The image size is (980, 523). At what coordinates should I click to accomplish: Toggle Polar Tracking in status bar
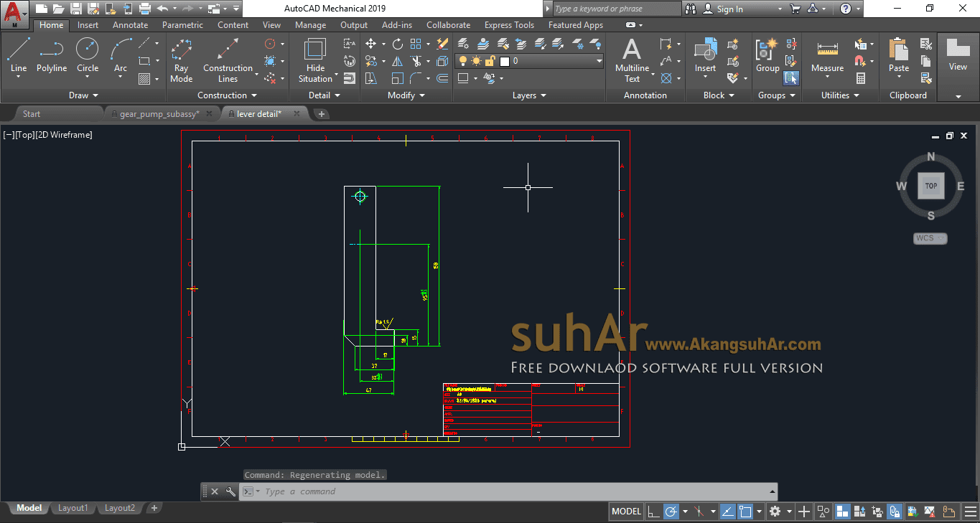[x=671, y=512]
